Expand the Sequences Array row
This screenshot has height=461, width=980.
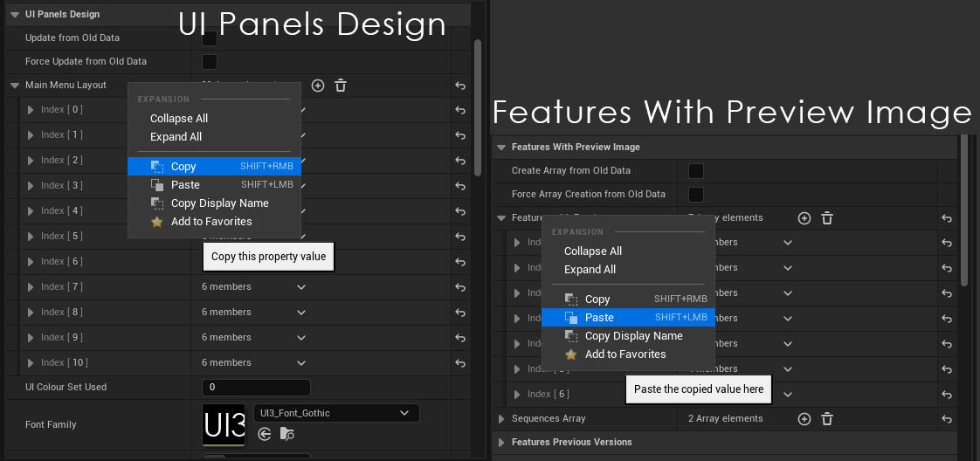(x=501, y=418)
